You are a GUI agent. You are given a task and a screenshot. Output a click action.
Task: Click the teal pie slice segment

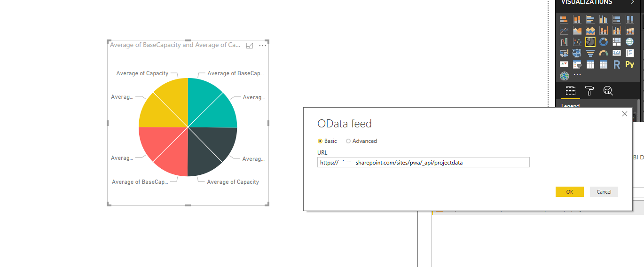(209, 106)
